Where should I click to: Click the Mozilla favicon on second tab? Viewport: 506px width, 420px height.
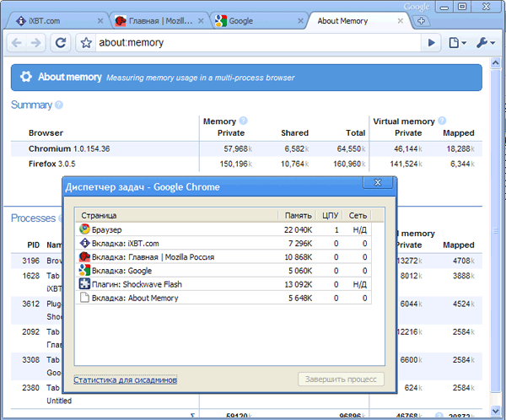click(121, 21)
